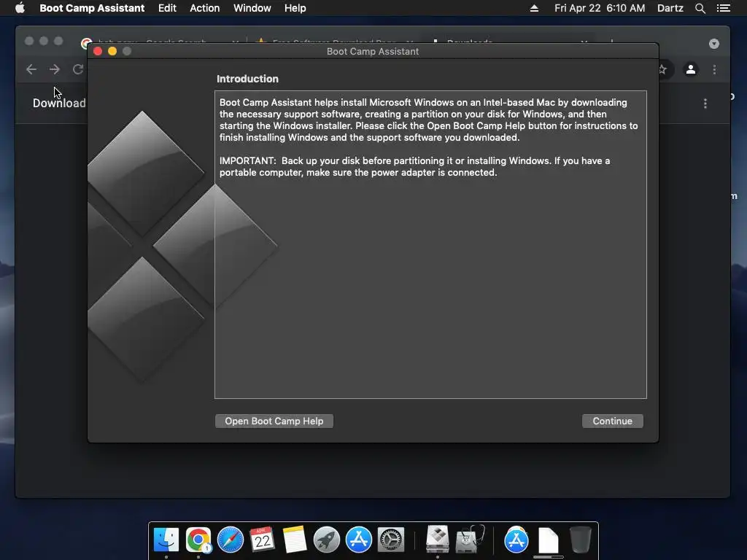Open System Preferences gear in the Dock

[x=391, y=540]
